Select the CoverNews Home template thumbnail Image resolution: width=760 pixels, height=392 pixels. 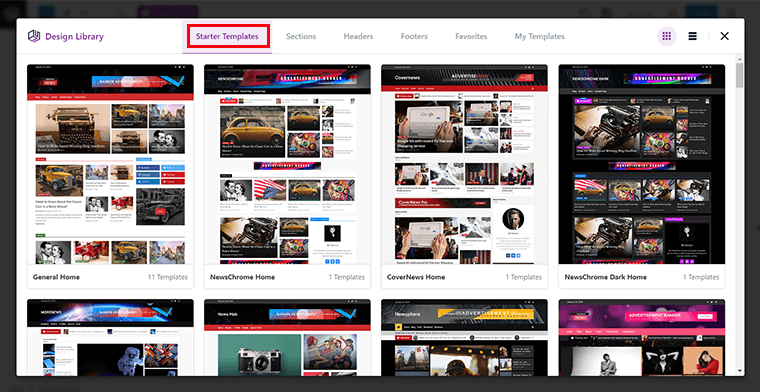pos(464,164)
